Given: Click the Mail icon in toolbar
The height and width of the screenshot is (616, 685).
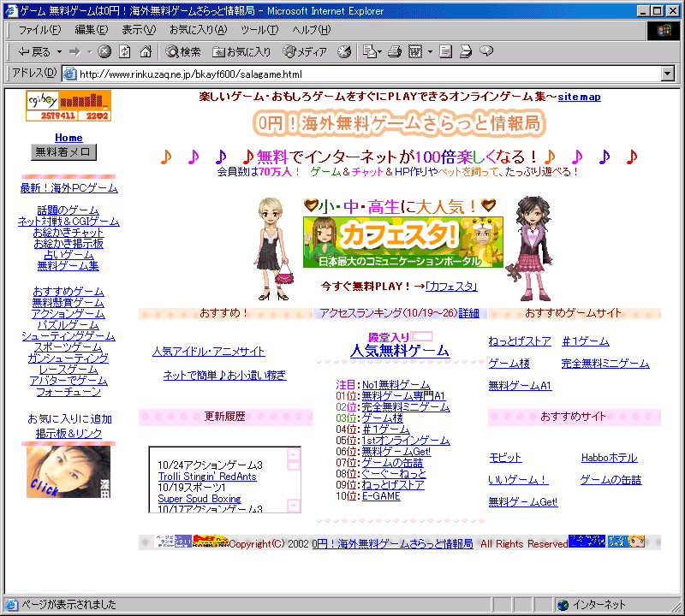Looking at the screenshot, I should point(372,52).
